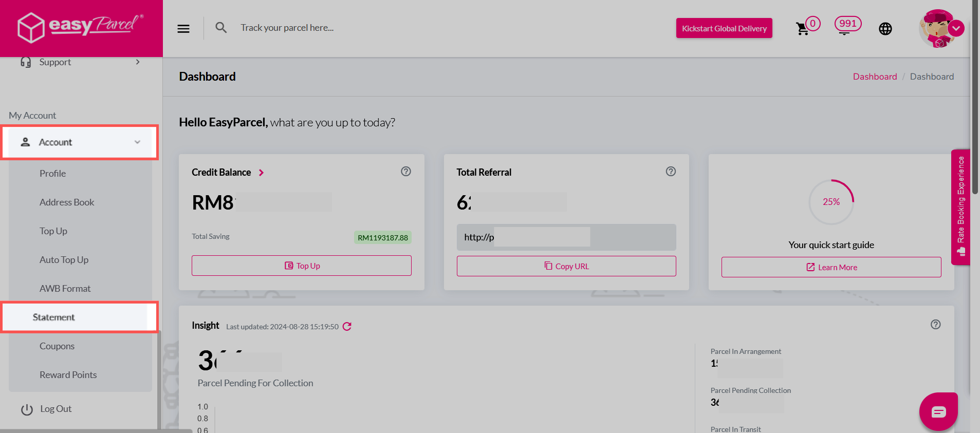Focus the Track your parcel search field

[287, 28]
